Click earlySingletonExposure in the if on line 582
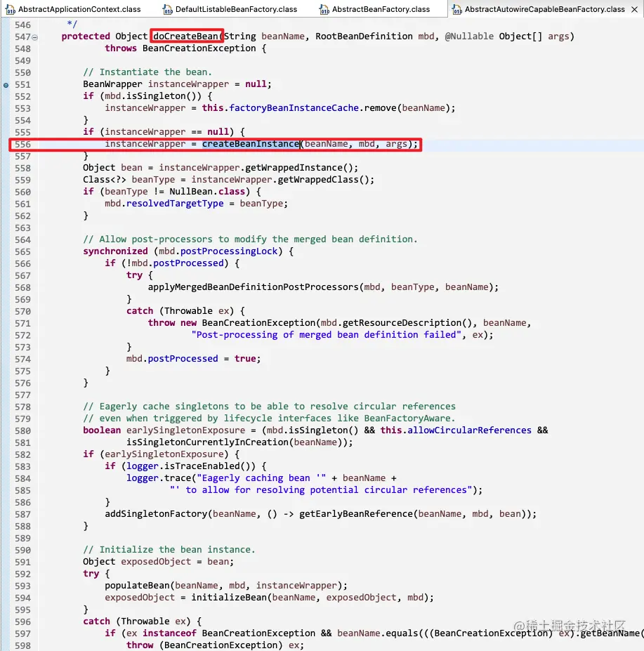Image resolution: width=644 pixels, height=651 pixels. click(164, 454)
